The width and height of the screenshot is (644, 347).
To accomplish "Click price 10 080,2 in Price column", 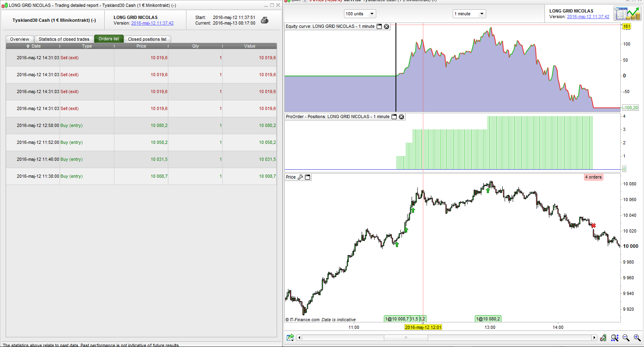I will click(x=159, y=126).
